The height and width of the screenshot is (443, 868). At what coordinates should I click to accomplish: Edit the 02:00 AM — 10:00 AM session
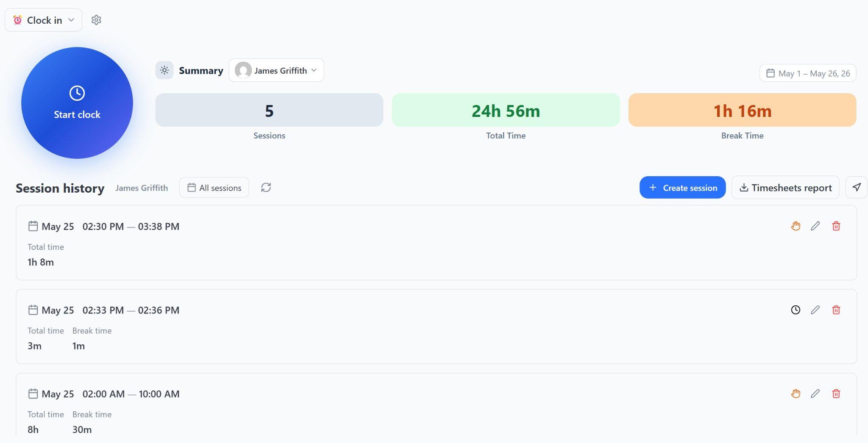(x=815, y=394)
